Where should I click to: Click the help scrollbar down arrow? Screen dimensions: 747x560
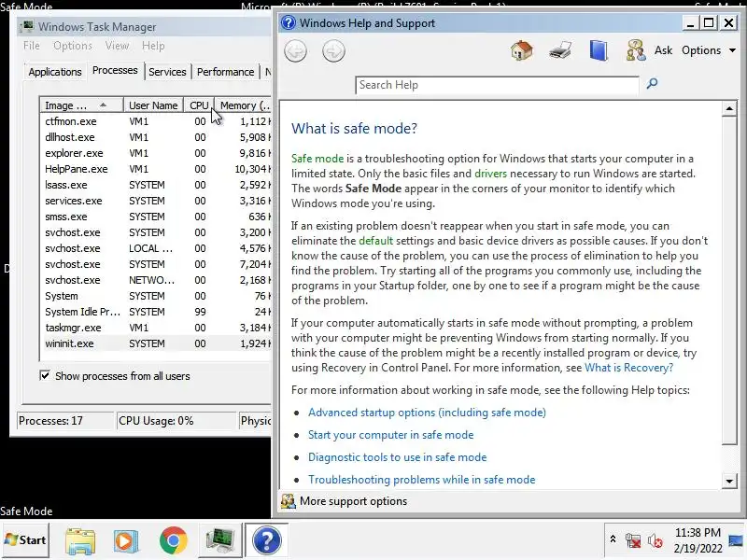(729, 481)
